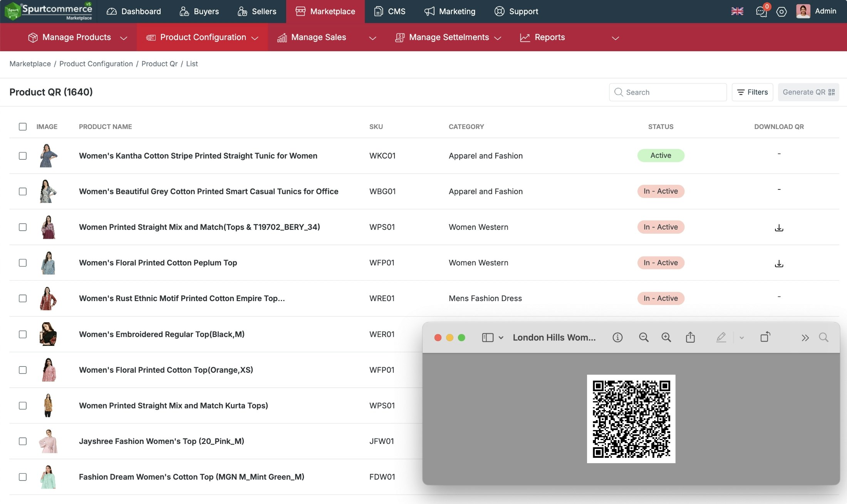The width and height of the screenshot is (847, 504).
Task: Click the QR code image in Preview
Action: (631, 419)
